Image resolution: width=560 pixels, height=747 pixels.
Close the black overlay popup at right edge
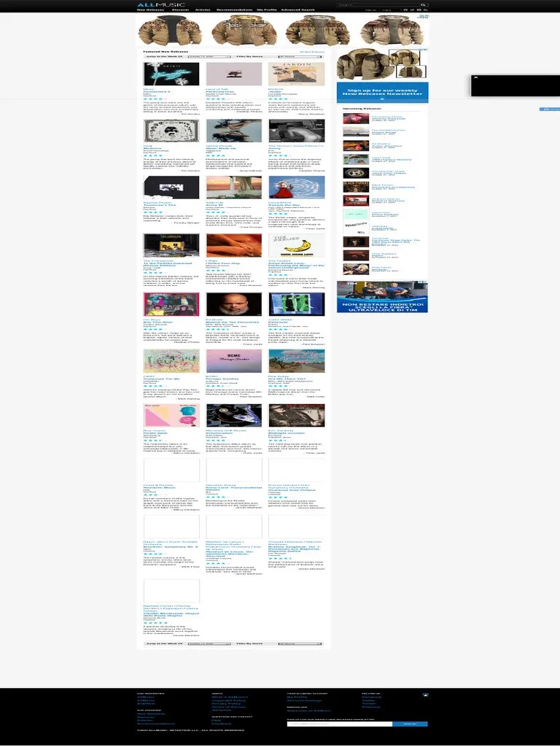pyautogui.click(x=475, y=77)
